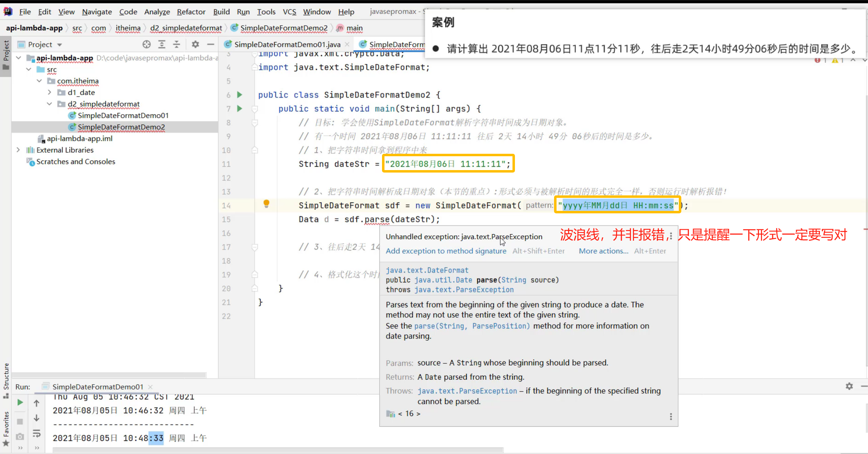Select SimpleDateFormatDemo01 in project tree
868x454 pixels.
[x=123, y=115]
